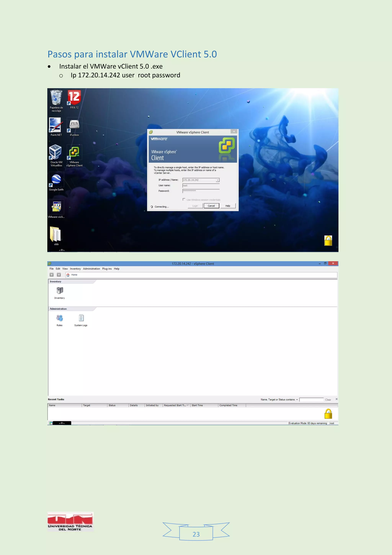The height and width of the screenshot is (555, 392).
Task: Open the Inventory menu in the menu bar
Action: point(75,268)
